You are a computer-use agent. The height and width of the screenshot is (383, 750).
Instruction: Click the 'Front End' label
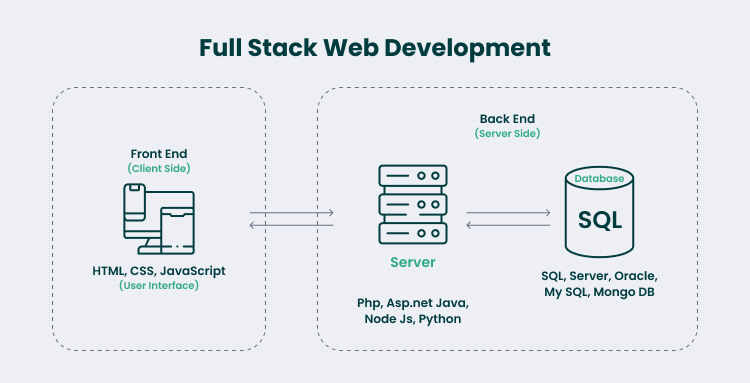point(159,154)
